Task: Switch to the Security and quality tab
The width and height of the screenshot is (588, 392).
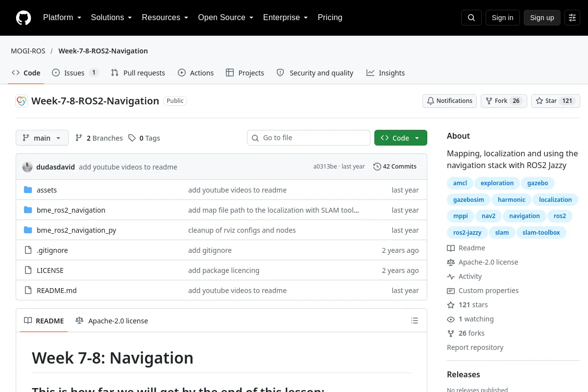Action: [x=315, y=73]
